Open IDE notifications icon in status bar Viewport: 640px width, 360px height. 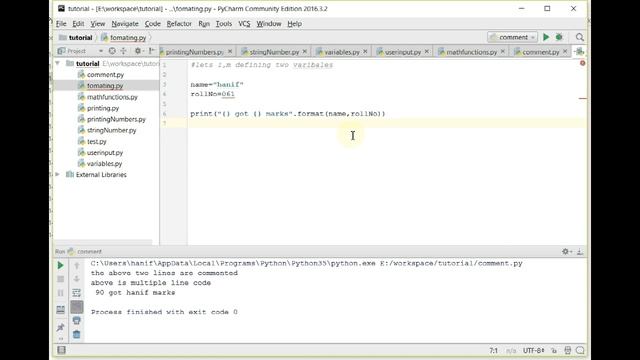click(x=580, y=350)
